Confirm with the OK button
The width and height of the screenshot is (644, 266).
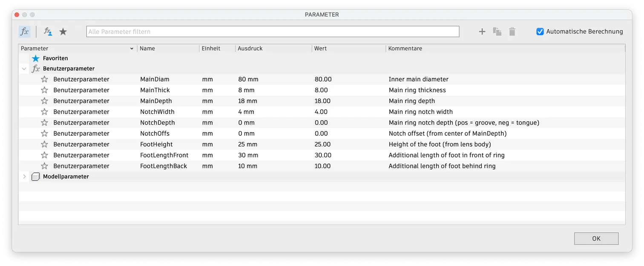pos(596,239)
